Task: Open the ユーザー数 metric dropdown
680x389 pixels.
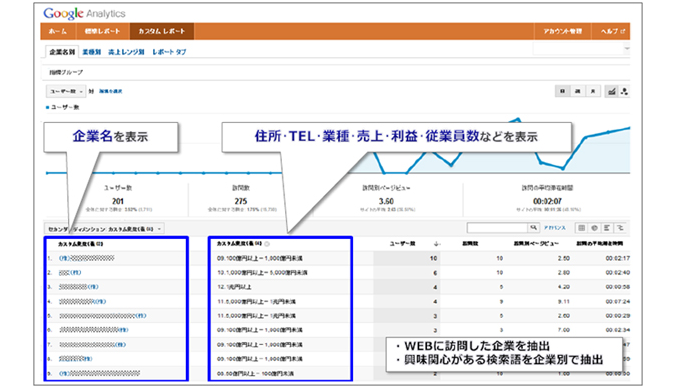Action: click(66, 91)
